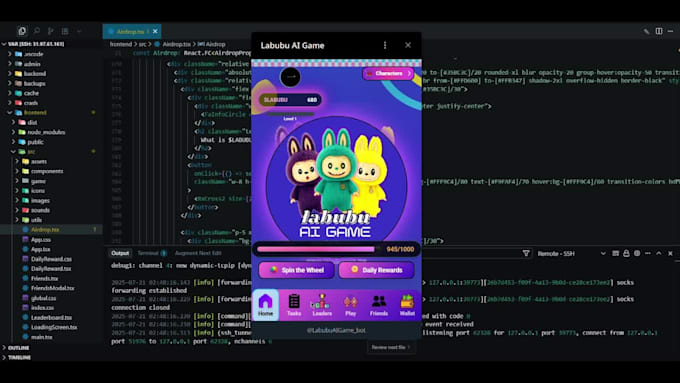680x383 pixels.
Task: Open the Tasks tab in game navigation
Action: (x=294, y=305)
